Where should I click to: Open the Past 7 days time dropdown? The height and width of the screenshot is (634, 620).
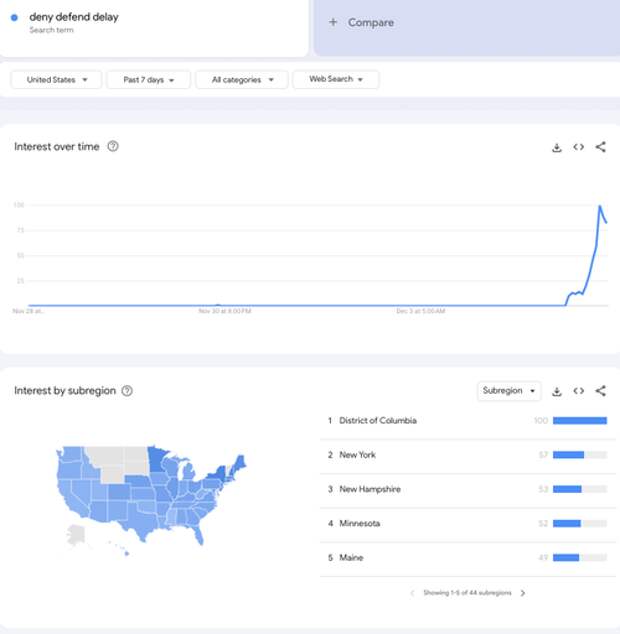148,80
